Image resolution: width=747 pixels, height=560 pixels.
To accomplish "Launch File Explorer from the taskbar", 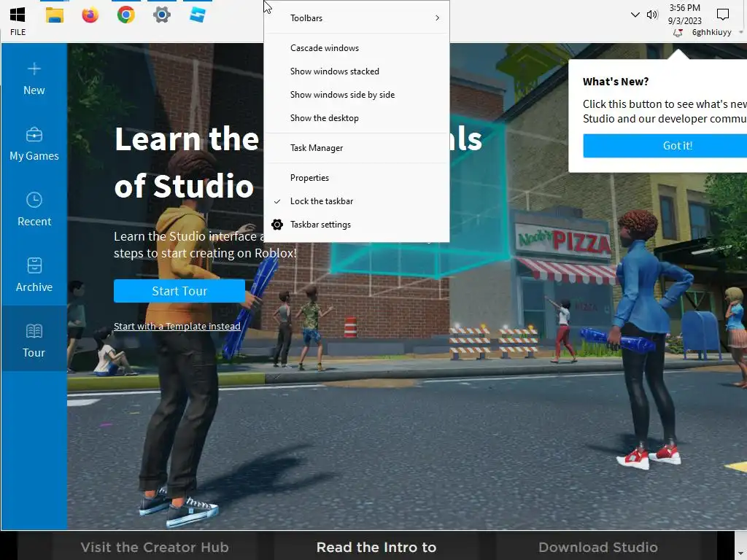I will point(54,15).
